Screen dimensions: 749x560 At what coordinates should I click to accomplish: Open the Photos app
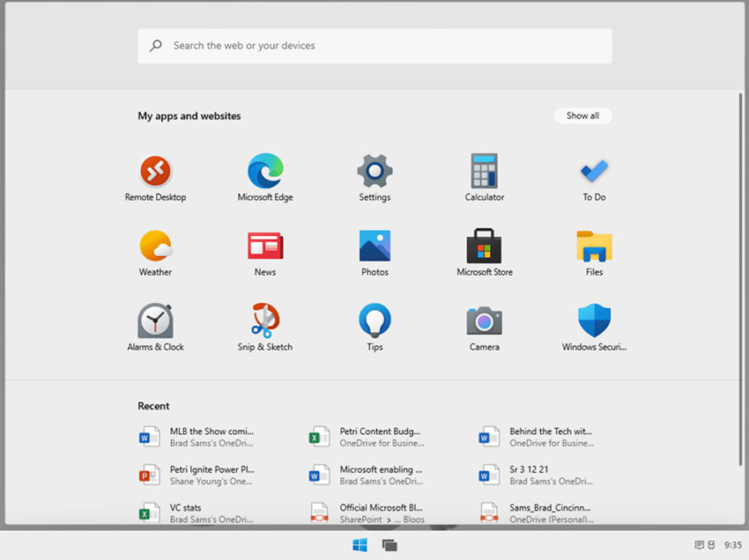[x=374, y=246]
